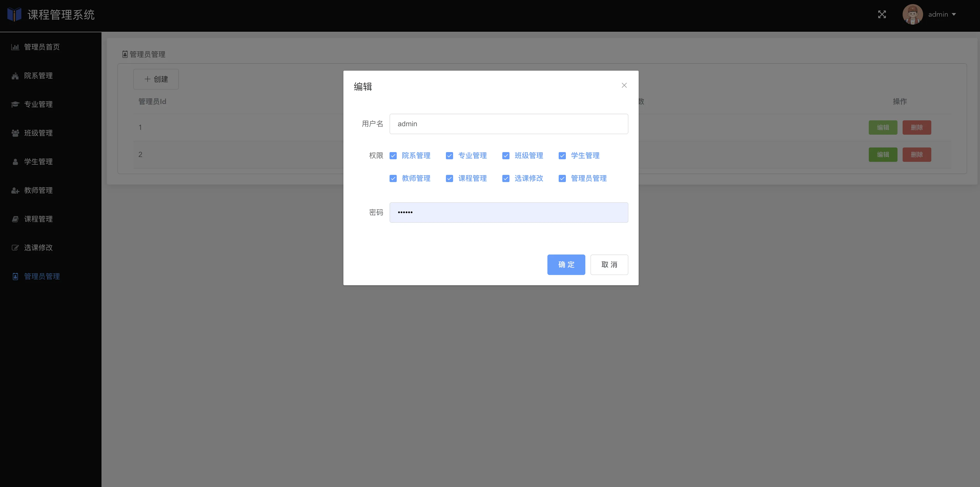This screenshot has height=487, width=980.
Task: Open 课程管理 in the sidebar menu
Action: click(38, 219)
